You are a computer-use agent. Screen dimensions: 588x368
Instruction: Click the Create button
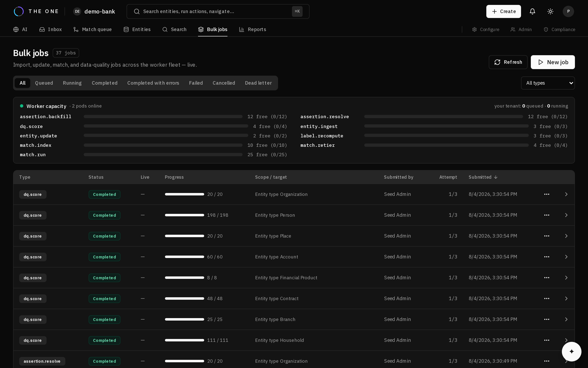tap(503, 11)
